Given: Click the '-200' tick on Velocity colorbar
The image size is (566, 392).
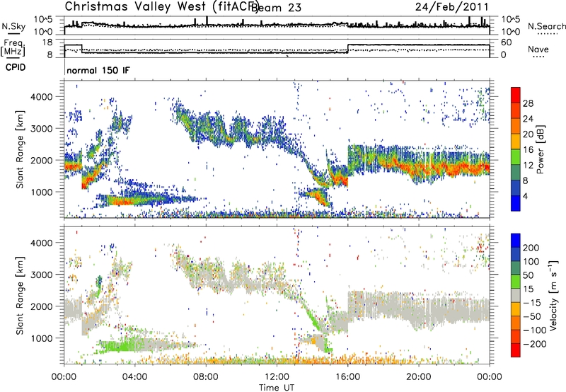Looking at the screenshot, I should pos(535,344).
